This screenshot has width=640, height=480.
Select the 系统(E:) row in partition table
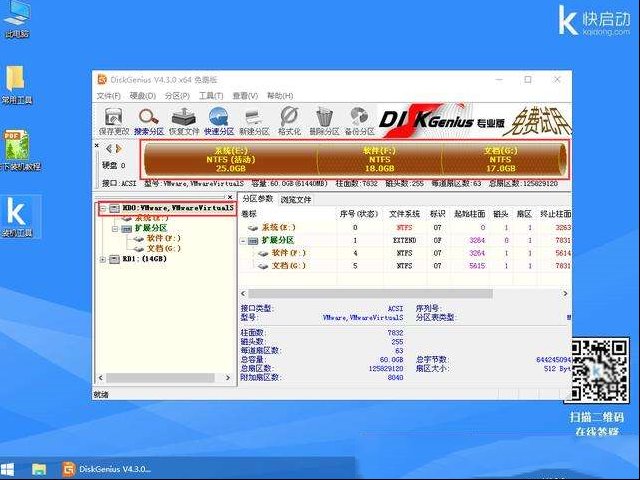[x=404, y=227]
